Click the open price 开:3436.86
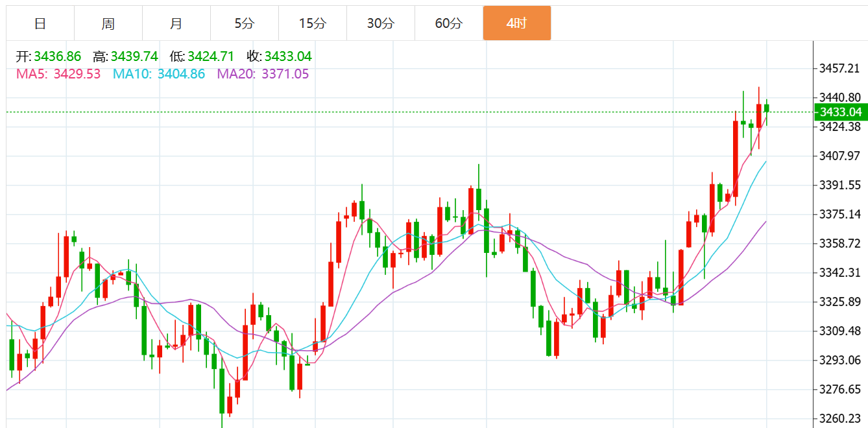Screen dimensions: 868x428 [x=49, y=56]
